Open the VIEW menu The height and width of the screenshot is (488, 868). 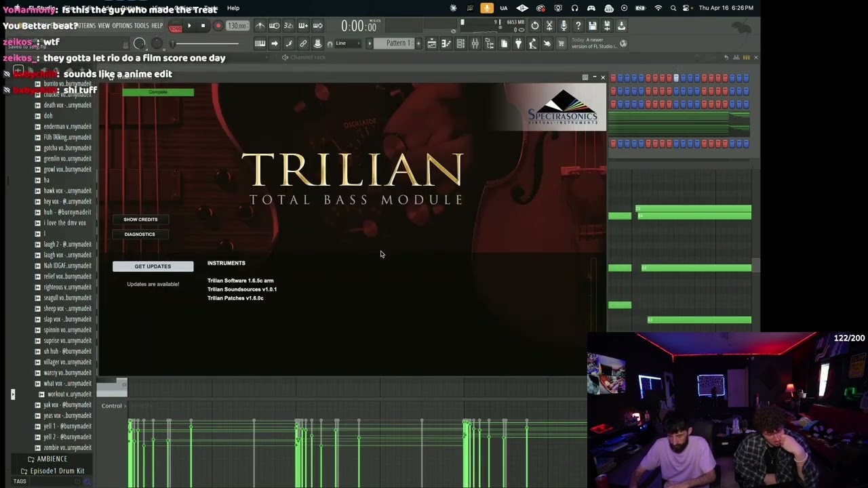click(x=104, y=26)
